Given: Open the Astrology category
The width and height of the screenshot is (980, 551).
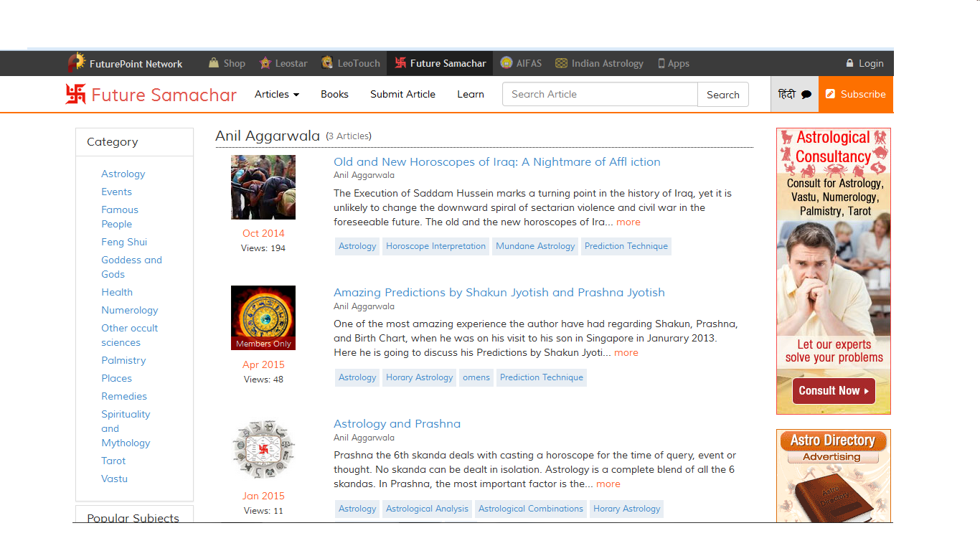Looking at the screenshot, I should (123, 174).
